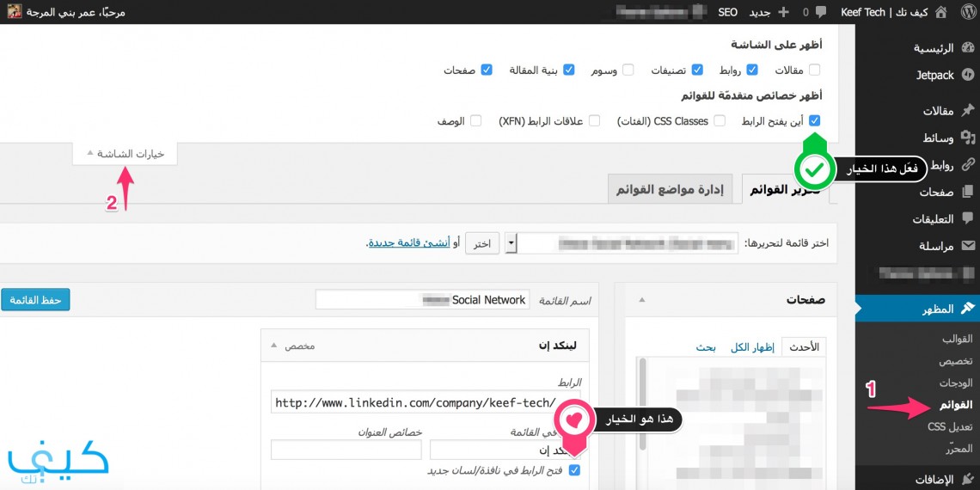The width and height of the screenshot is (980, 490).
Task: Open القوائم under the المظهر menu
Action: 956,406
